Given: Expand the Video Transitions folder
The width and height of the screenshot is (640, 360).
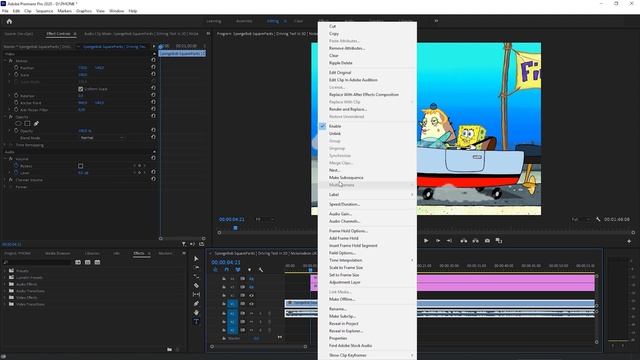Looking at the screenshot, I should 5,304.
